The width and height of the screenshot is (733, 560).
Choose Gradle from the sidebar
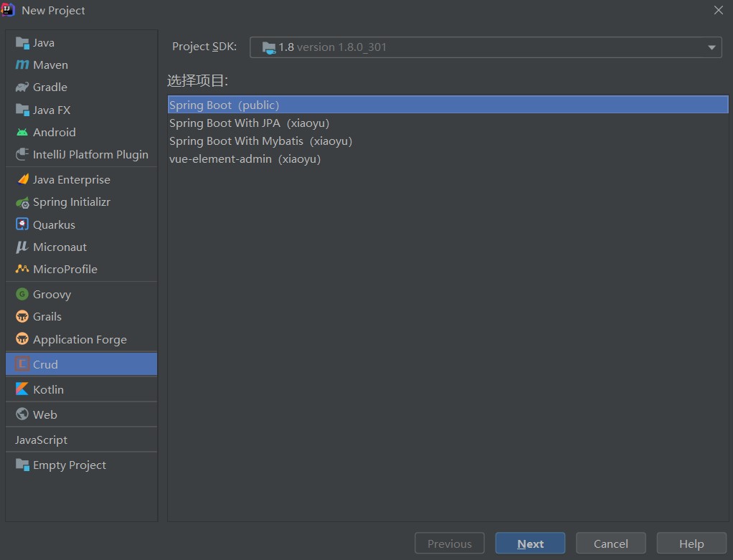pos(81,87)
